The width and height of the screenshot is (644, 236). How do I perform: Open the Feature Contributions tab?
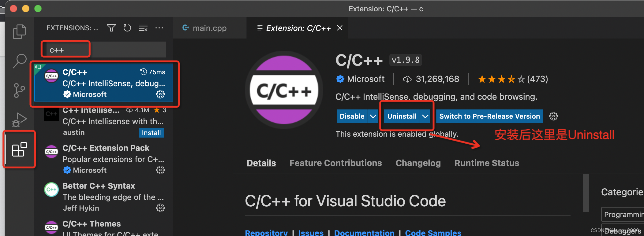click(x=336, y=163)
